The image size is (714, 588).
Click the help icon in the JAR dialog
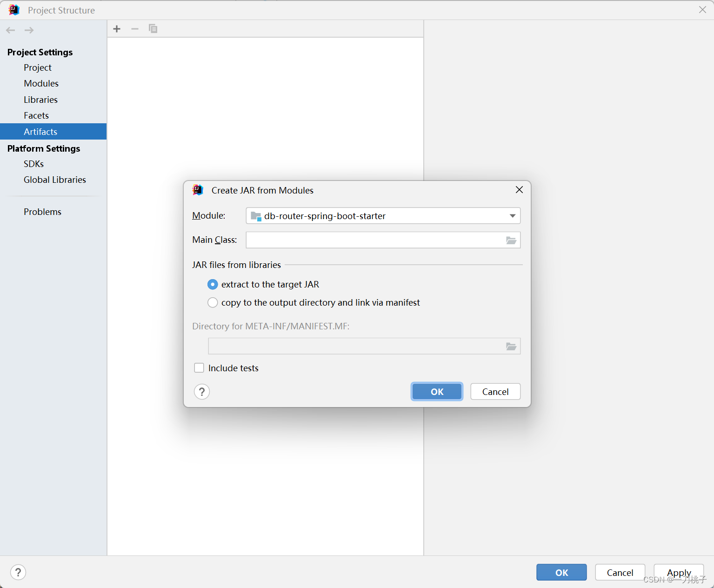coord(201,391)
